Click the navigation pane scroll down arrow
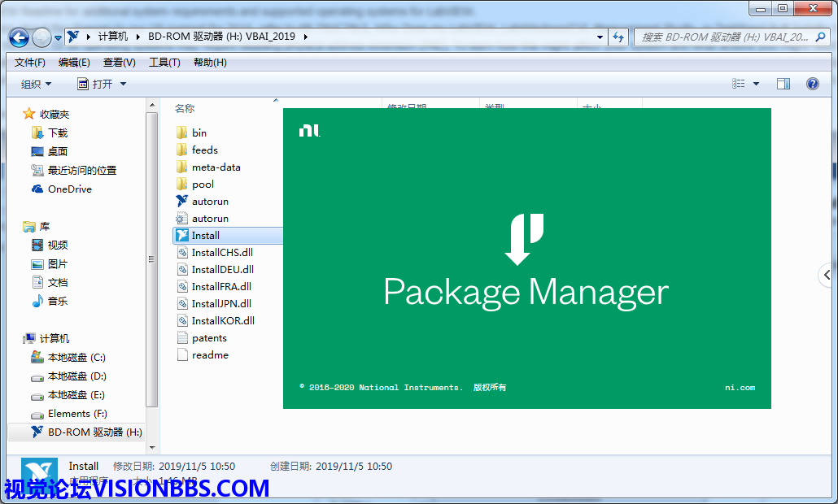 (x=152, y=447)
